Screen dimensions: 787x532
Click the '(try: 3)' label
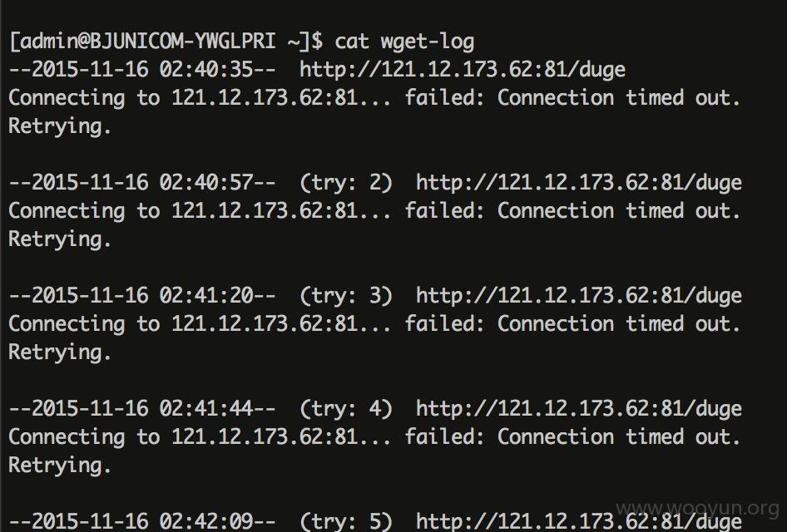(x=346, y=296)
